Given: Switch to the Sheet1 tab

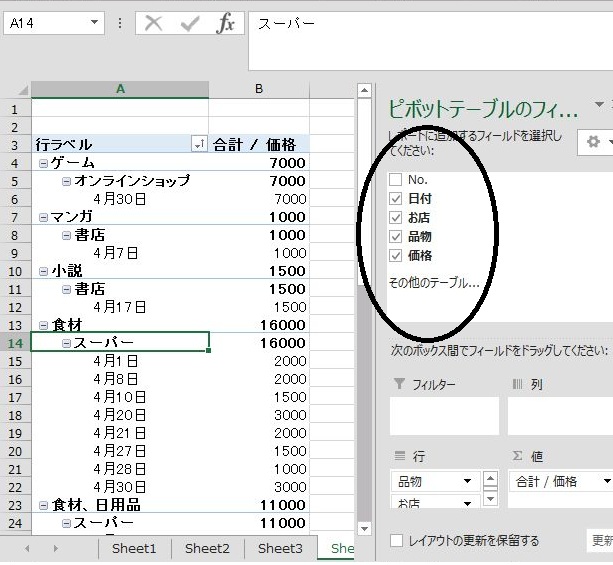Looking at the screenshot, I should [x=133, y=548].
